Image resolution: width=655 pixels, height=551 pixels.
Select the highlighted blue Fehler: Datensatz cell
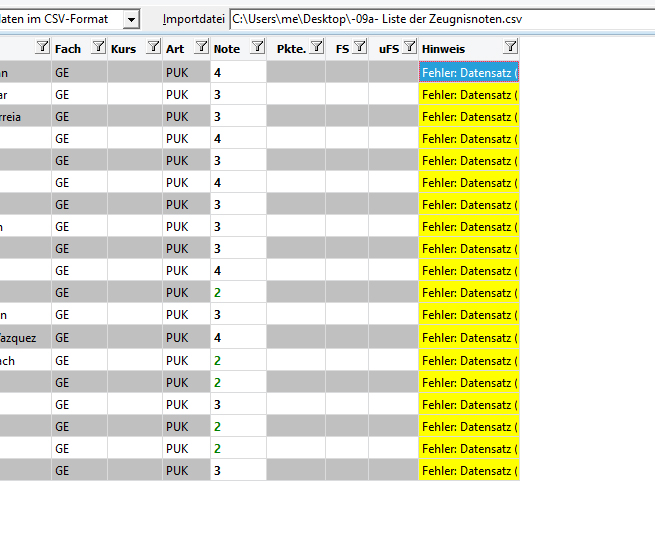[469, 72]
